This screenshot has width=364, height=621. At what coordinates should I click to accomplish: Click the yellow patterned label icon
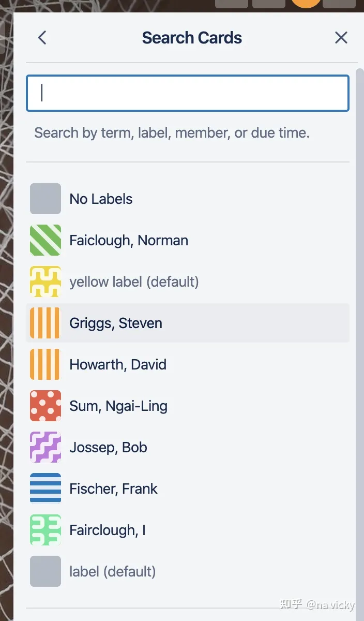(x=45, y=282)
